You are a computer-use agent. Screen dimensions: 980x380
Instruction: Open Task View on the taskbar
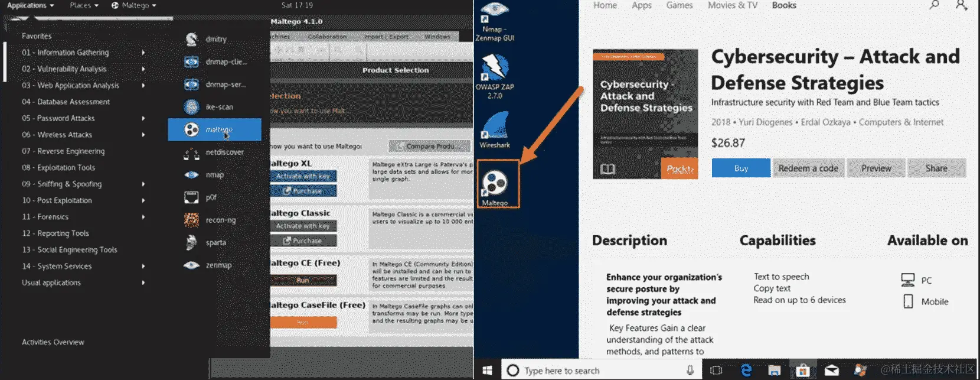716,370
